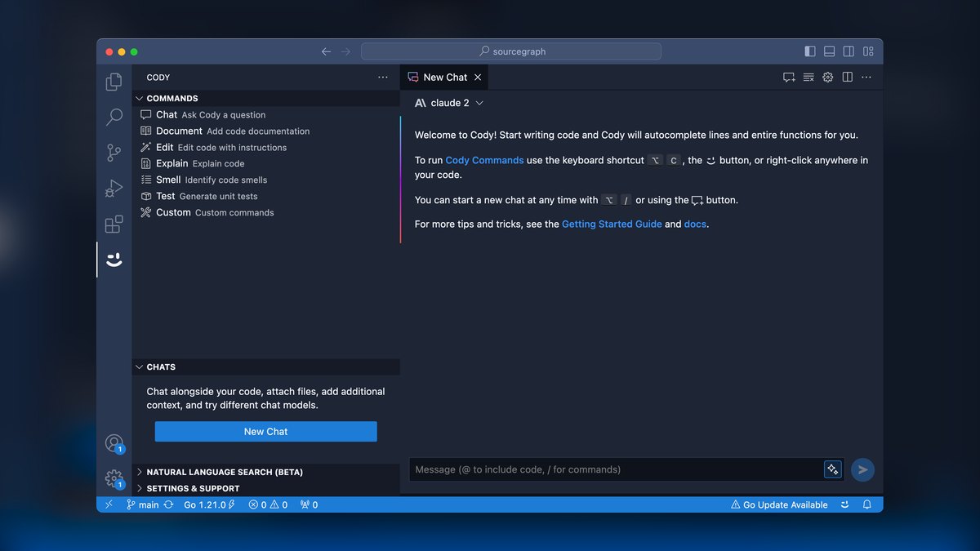The height and width of the screenshot is (551, 980).
Task: Toggle primary sidebar layout icon
Action: coord(810,51)
